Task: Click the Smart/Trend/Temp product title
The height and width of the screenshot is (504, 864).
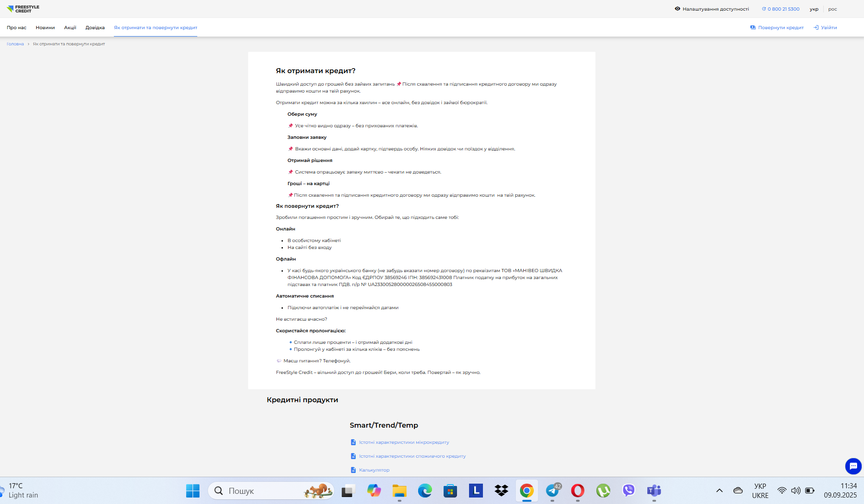Action: (x=384, y=425)
